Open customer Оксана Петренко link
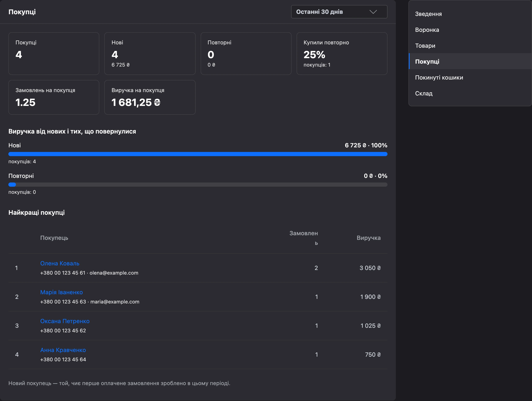Image resolution: width=532 pixels, height=401 pixels. pyautogui.click(x=65, y=321)
